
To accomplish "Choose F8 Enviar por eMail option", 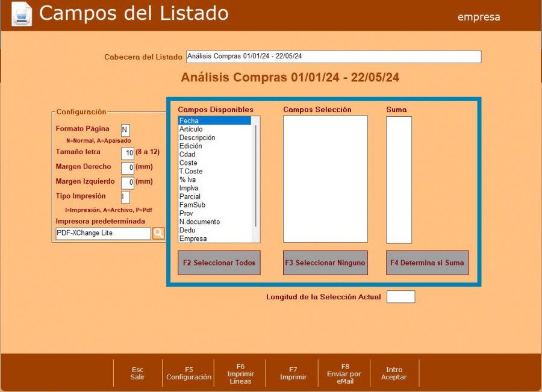I will [x=344, y=373].
